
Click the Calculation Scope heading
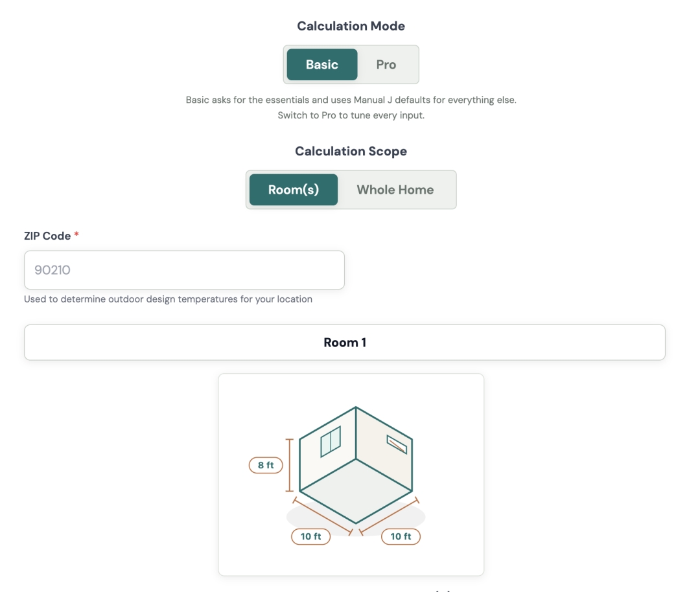coord(351,151)
